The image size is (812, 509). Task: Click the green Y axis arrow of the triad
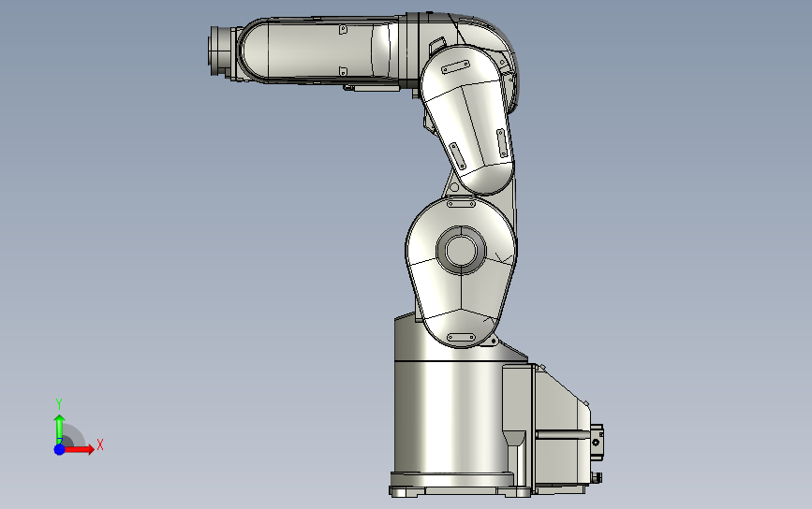60,428
